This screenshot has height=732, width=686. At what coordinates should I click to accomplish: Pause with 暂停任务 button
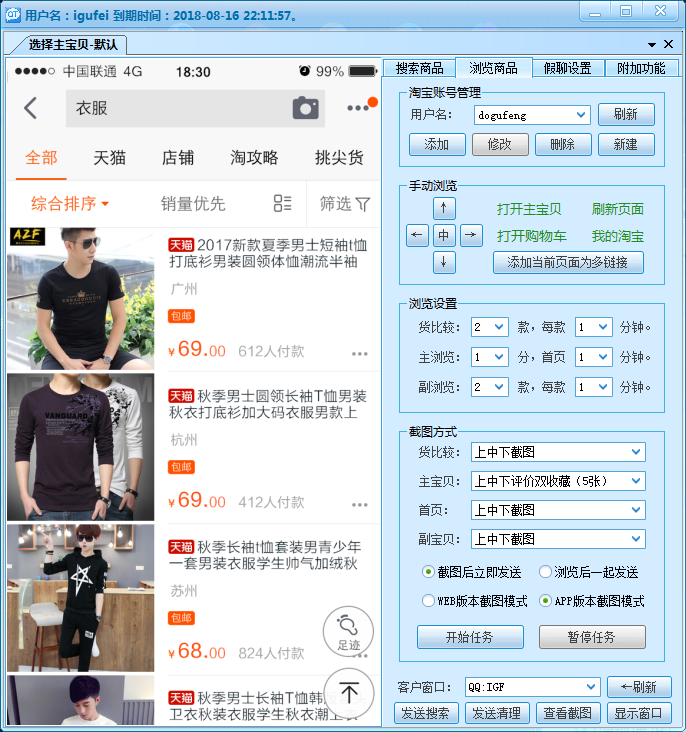(x=592, y=637)
